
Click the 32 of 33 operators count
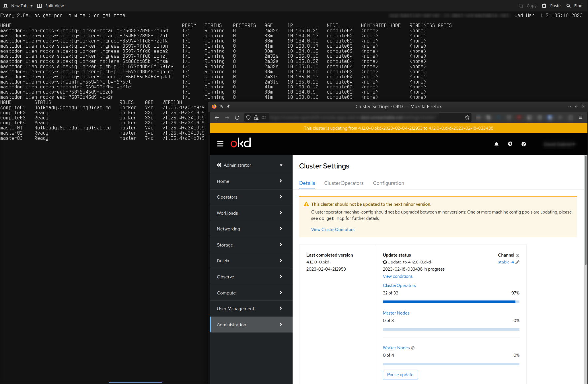tap(390, 293)
